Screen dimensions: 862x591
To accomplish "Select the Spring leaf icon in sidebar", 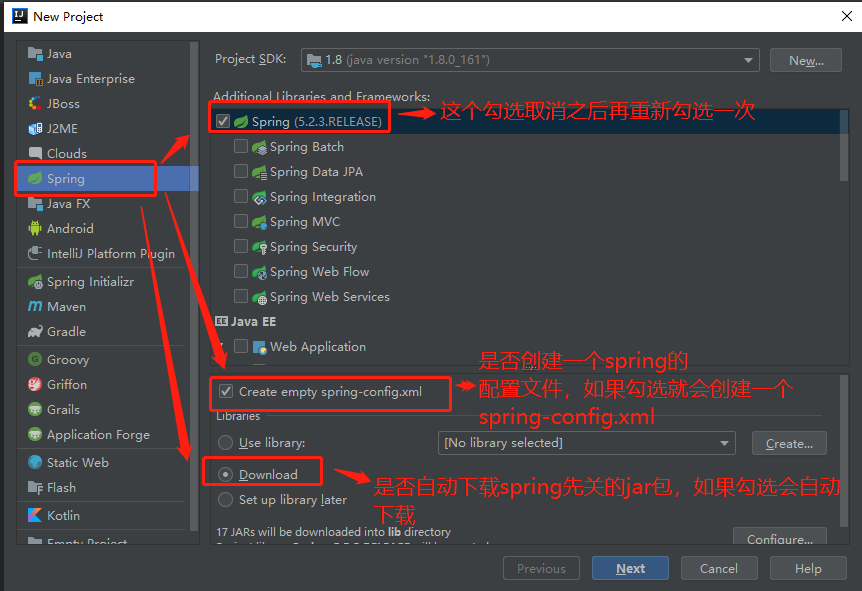I will 35,178.
